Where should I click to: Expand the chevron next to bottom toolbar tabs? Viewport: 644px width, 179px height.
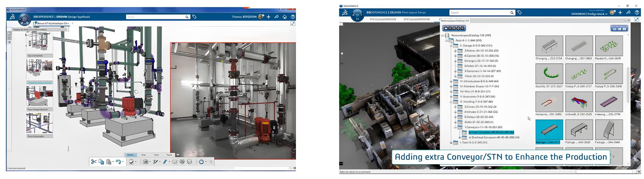(178, 155)
